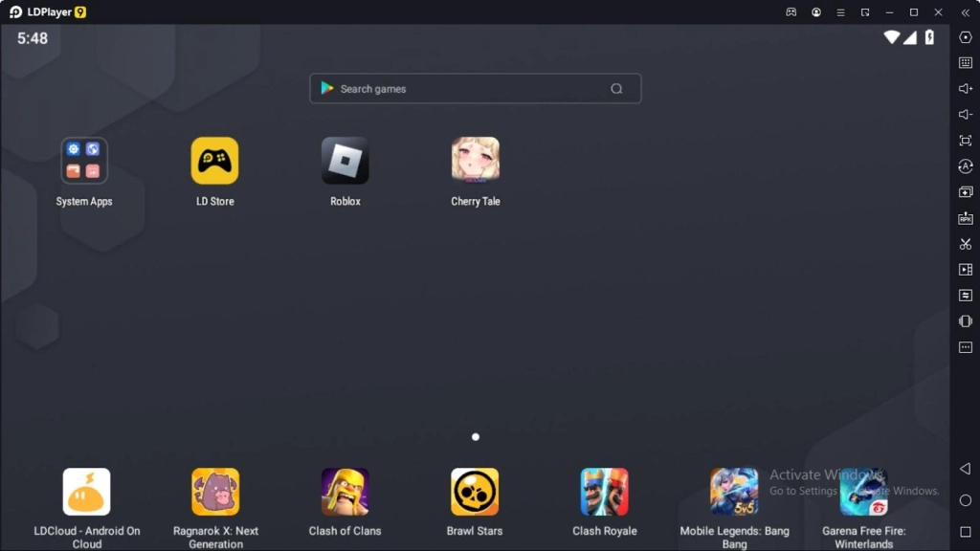Click the Google Play icon in search bar
The image size is (980, 551).
(327, 88)
